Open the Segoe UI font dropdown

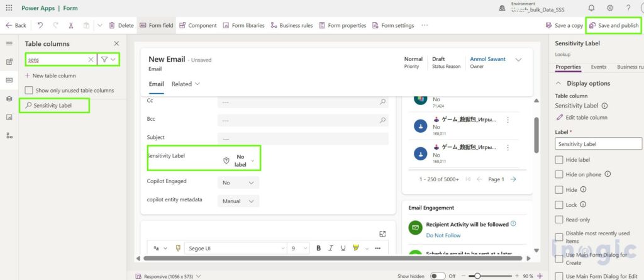236,249
